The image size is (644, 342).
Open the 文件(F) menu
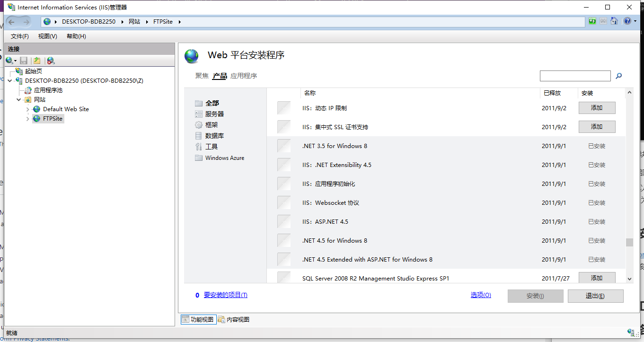click(19, 36)
